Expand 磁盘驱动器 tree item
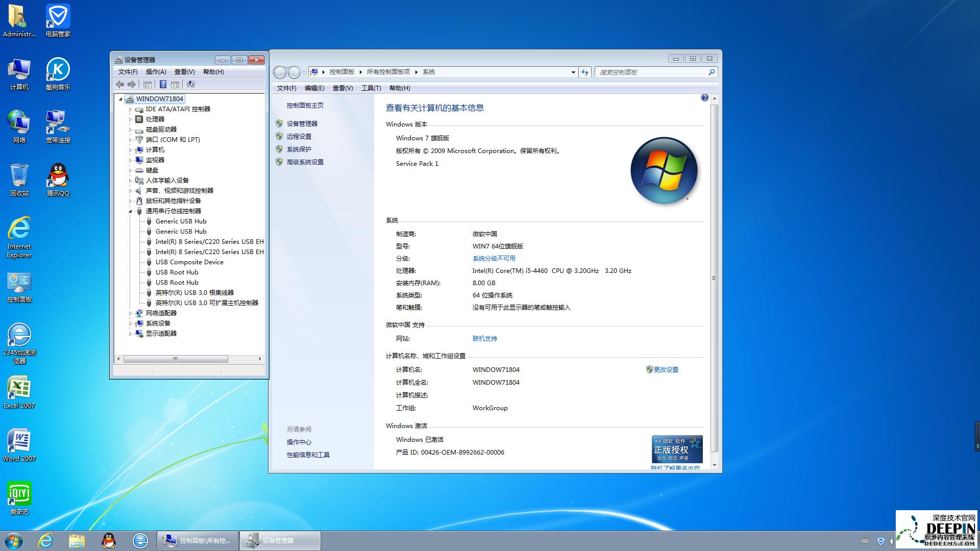980x551 pixels. (x=131, y=129)
